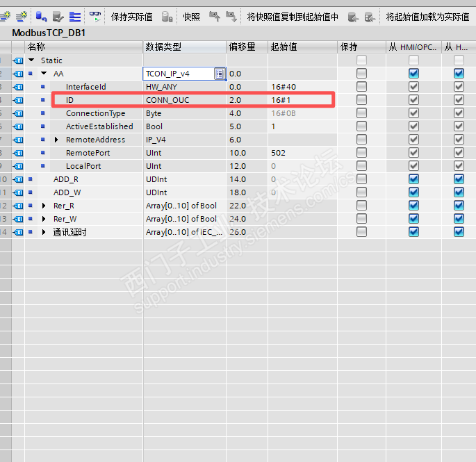Collapse the AA structure node
476x462 pixels.
pyautogui.click(x=44, y=73)
